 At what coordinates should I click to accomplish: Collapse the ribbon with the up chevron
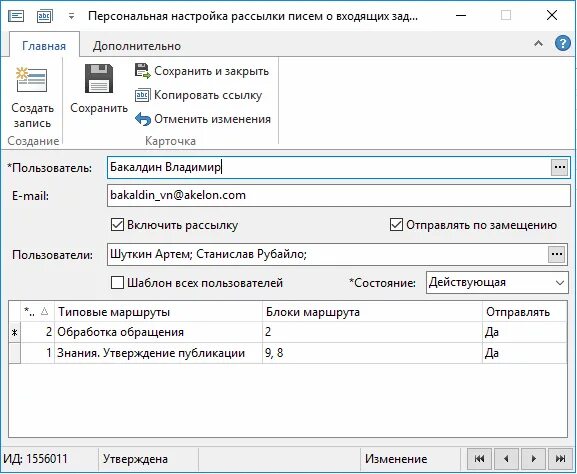[x=538, y=43]
